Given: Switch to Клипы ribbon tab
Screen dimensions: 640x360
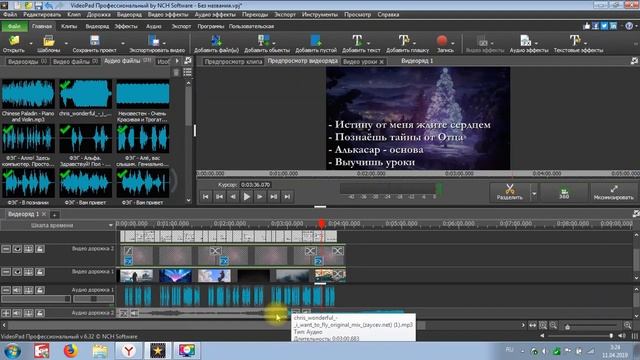Looking at the screenshot, I should (69, 26).
